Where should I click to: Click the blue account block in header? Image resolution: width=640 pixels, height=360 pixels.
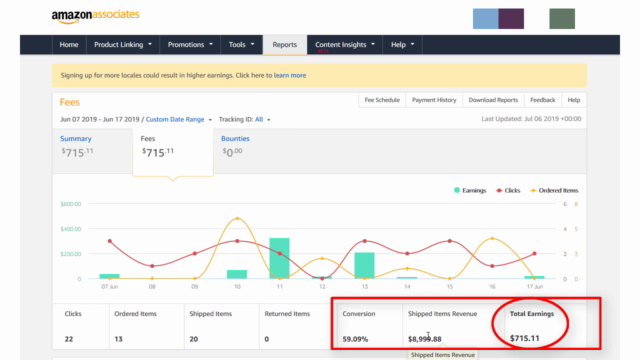tap(485, 19)
